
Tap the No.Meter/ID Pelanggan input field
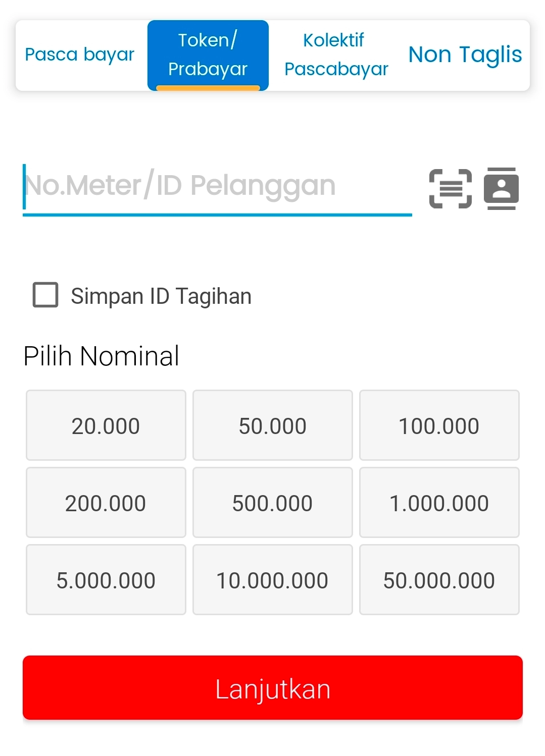217,187
